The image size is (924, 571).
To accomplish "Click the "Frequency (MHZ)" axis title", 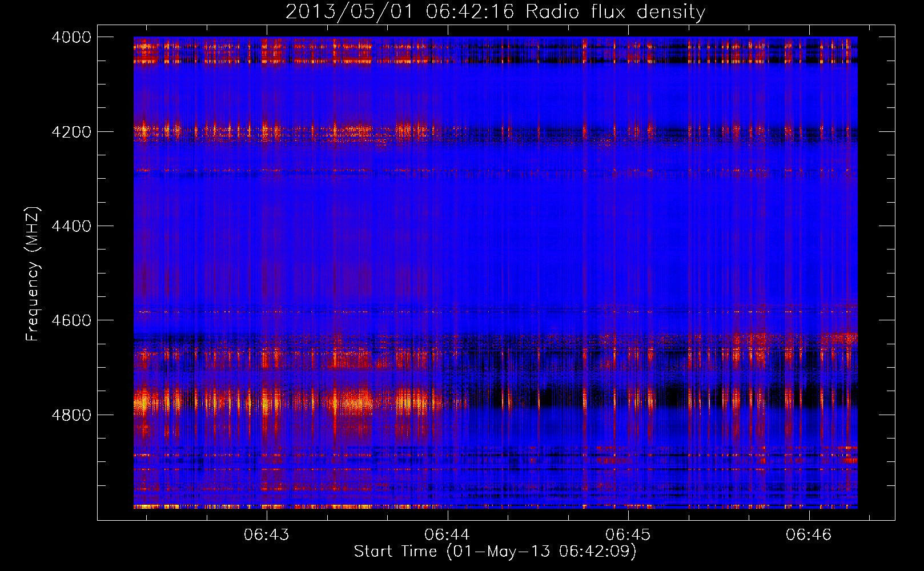I will pyautogui.click(x=33, y=274).
